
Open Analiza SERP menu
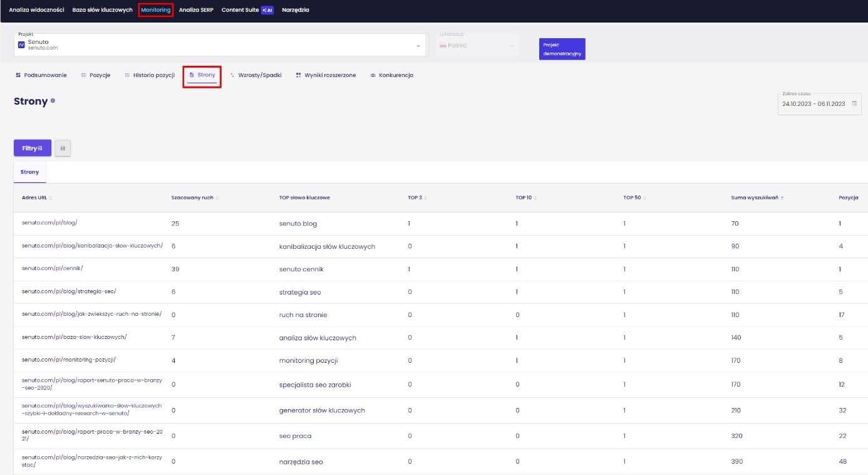pos(196,10)
